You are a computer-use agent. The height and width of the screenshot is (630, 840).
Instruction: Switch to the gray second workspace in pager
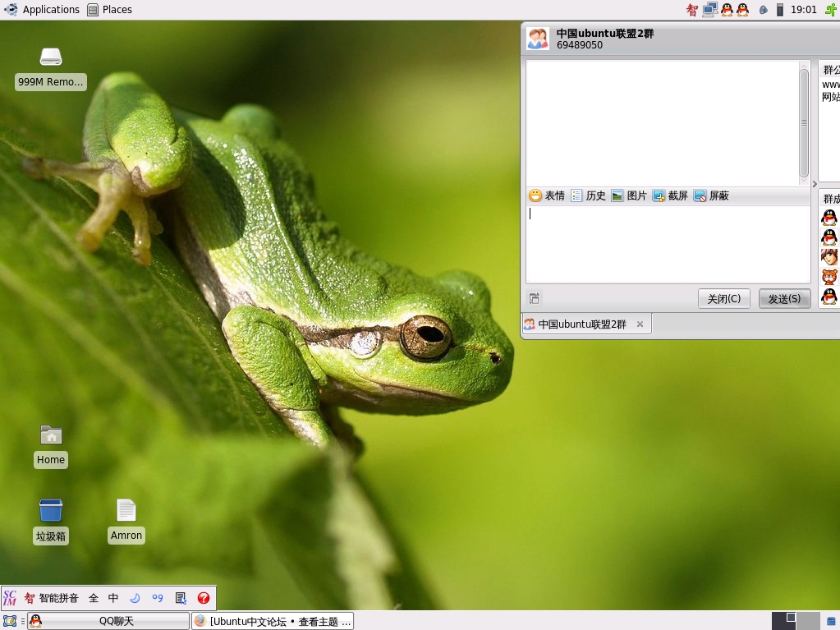[808, 621]
